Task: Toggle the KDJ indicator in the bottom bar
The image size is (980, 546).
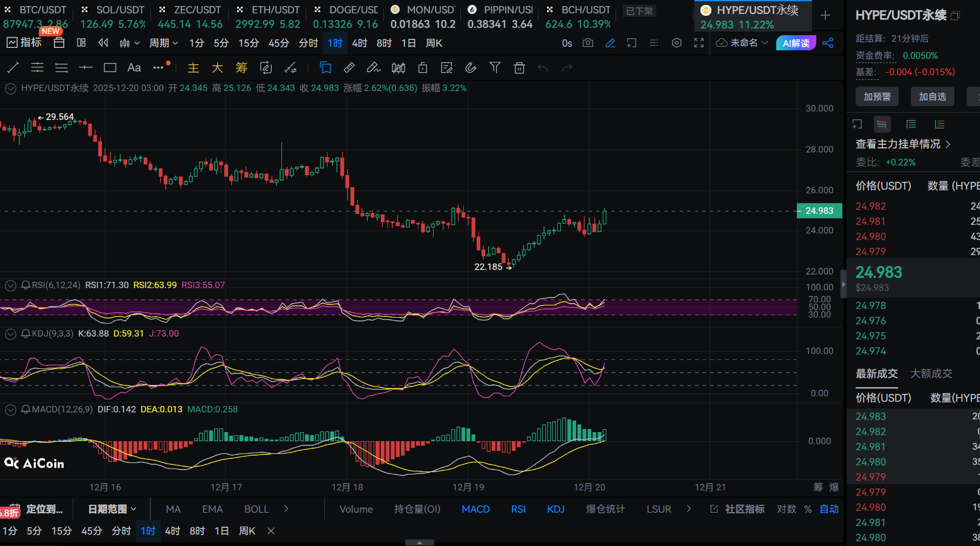Action: (x=555, y=509)
